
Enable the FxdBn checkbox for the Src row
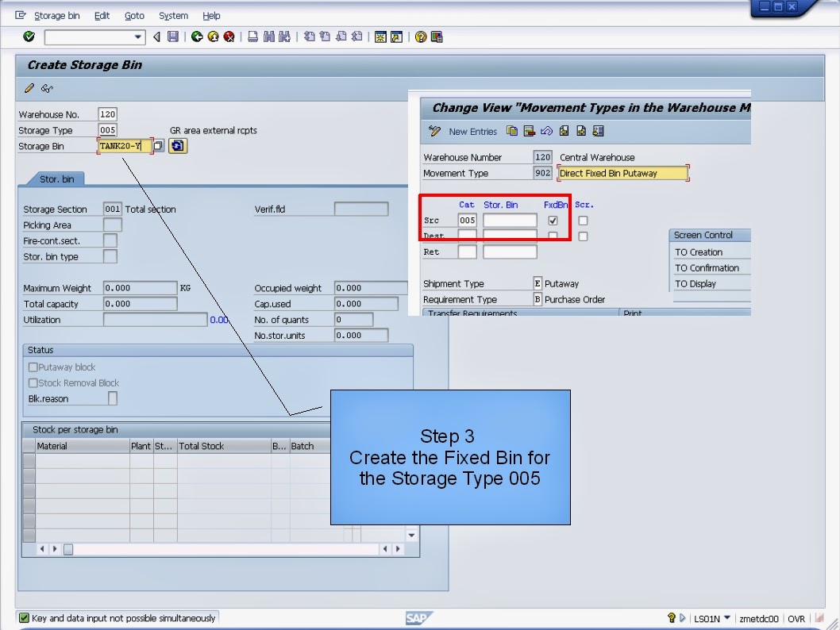[553, 221]
